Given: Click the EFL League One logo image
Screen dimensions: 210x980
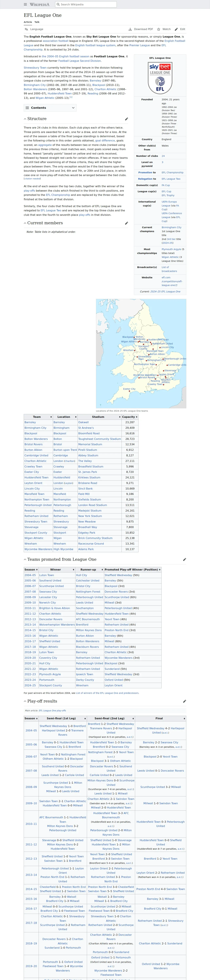Looking at the screenshot, I should coord(160,78).
